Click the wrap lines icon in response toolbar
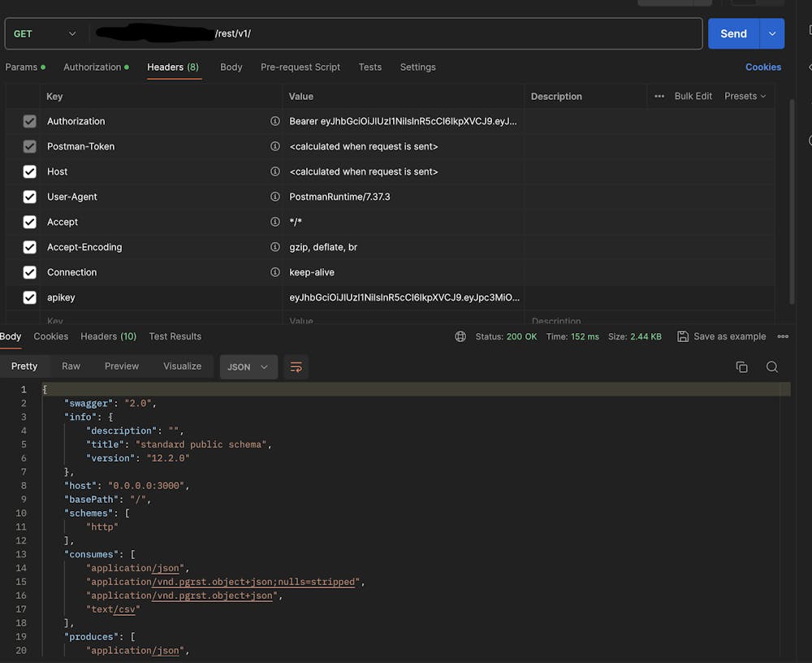Image resolution: width=812 pixels, height=663 pixels. pos(296,367)
